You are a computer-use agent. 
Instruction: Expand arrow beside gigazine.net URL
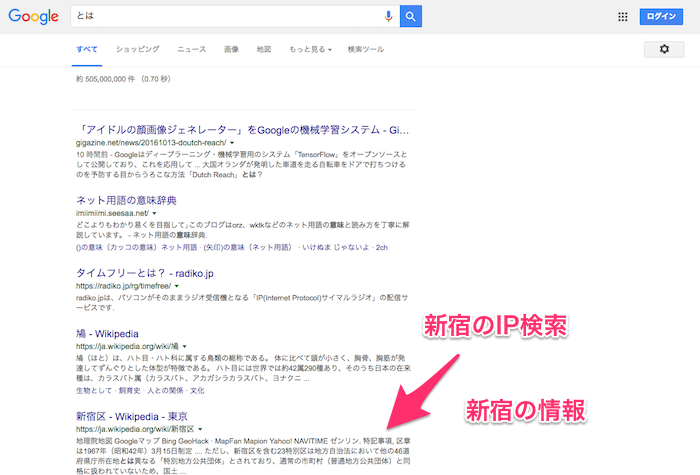click(x=232, y=143)
